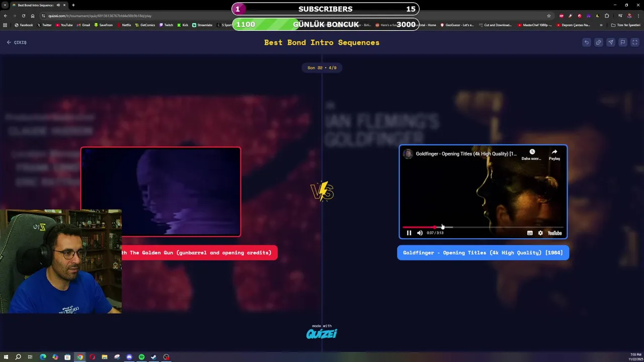Click the Son 32 round indicator
Screen dimensions: 644x362
(322, 67)
